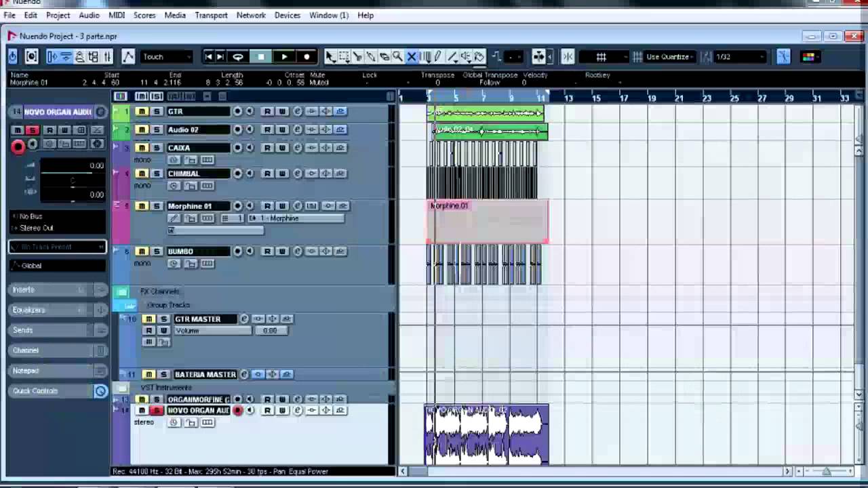Select the Zoom magnifier tool
Screen dimensions: 868x488
[397, 57]
